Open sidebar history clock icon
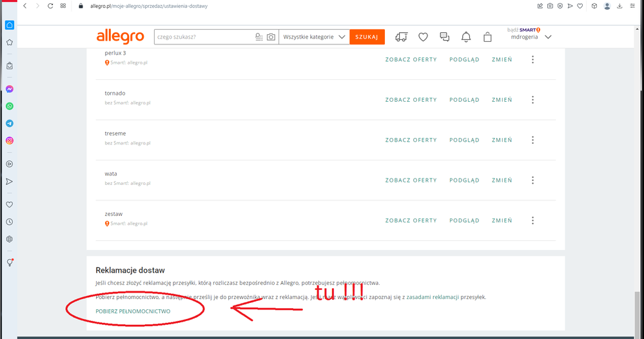Image resolution: width=644 pixels, height=339 pixels. [x=10, y=222]
